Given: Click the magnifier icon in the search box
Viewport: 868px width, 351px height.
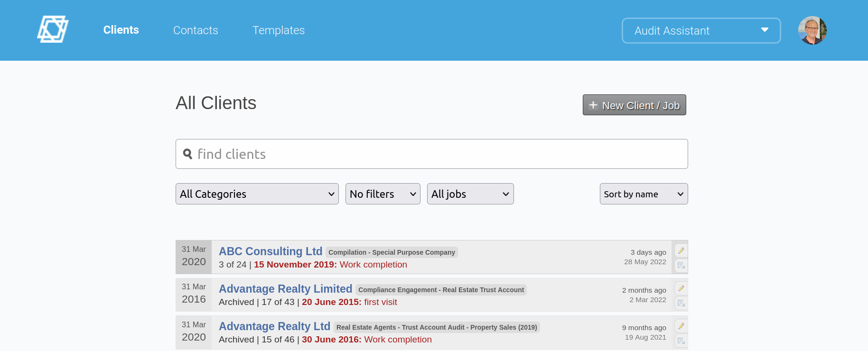Looking at the screenshot, I should (x=188, y=154).
